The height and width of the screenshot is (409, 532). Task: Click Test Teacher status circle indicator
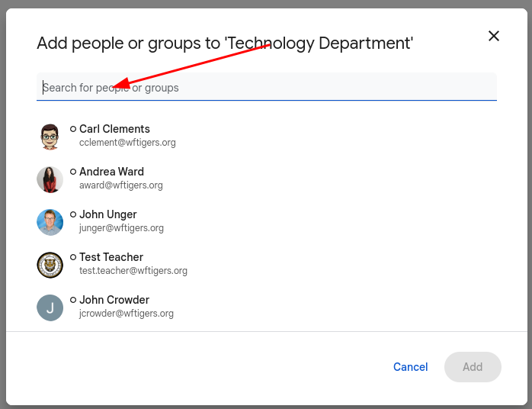(73, 257)
